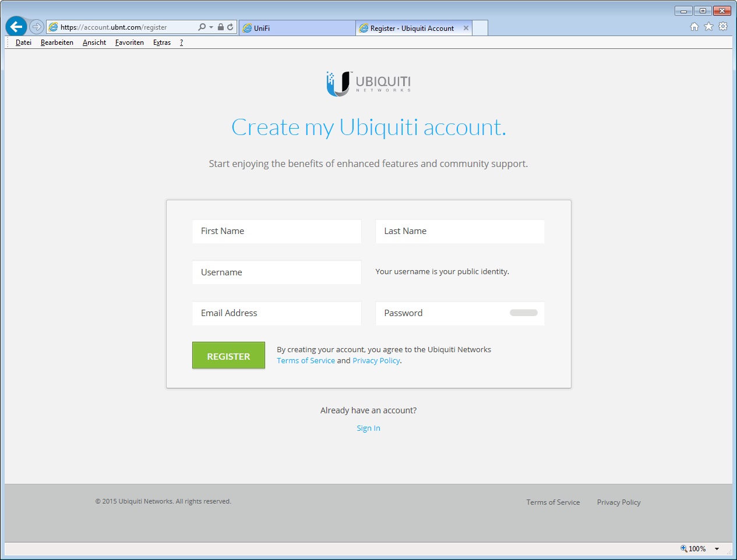Click the Refresh page icon
The image size is (737, 560).
230,27
